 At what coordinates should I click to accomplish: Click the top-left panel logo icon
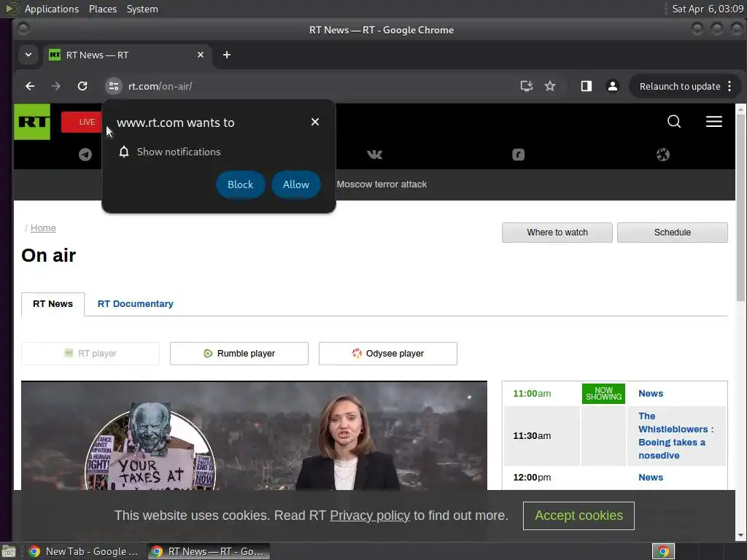click(x=11, y=9)
